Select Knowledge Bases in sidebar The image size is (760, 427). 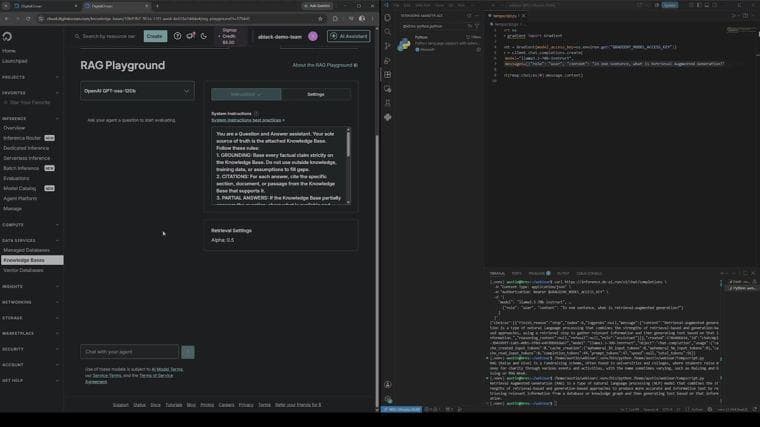[x=32, y=260]
